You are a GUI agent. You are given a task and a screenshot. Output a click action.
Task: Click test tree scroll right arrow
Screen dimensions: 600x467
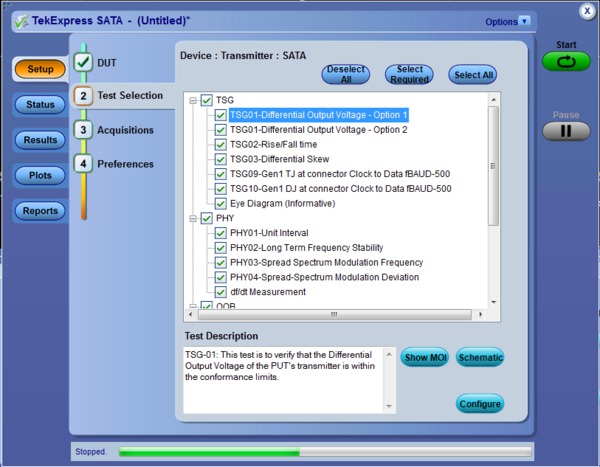481,315
